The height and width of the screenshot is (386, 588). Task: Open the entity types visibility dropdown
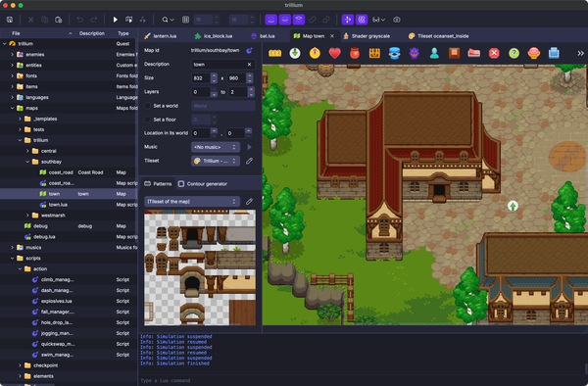(x=378, y=20)
